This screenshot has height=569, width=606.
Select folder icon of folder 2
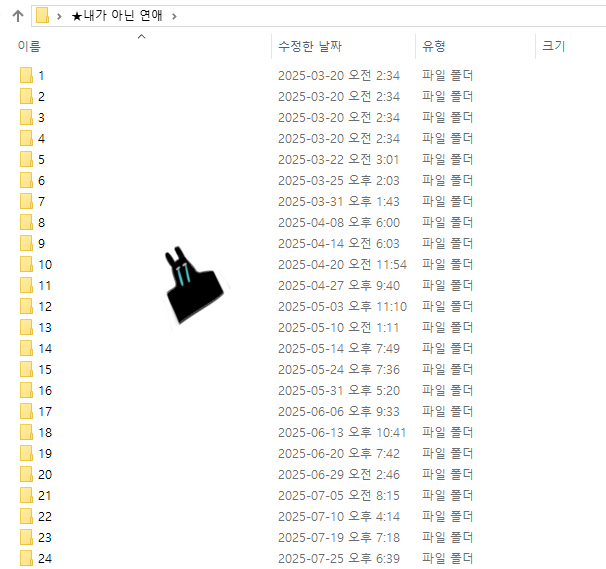[x=26, y=96]
